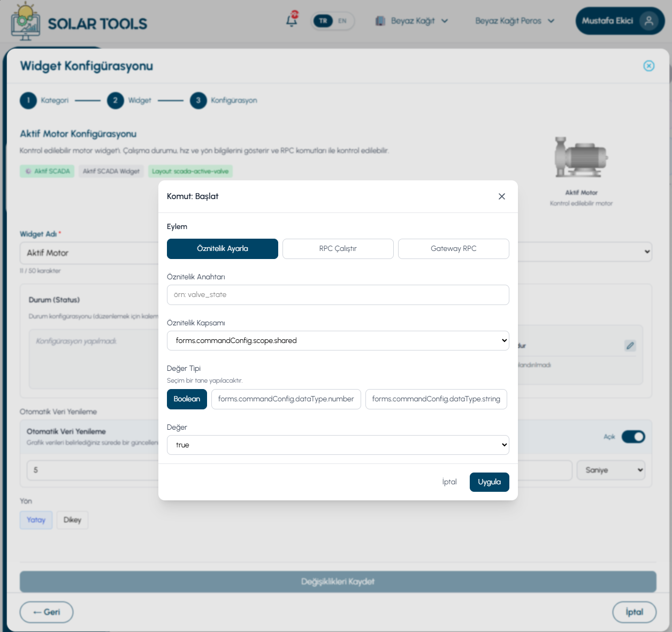Open the Değer true dropdown

[338, 445]
